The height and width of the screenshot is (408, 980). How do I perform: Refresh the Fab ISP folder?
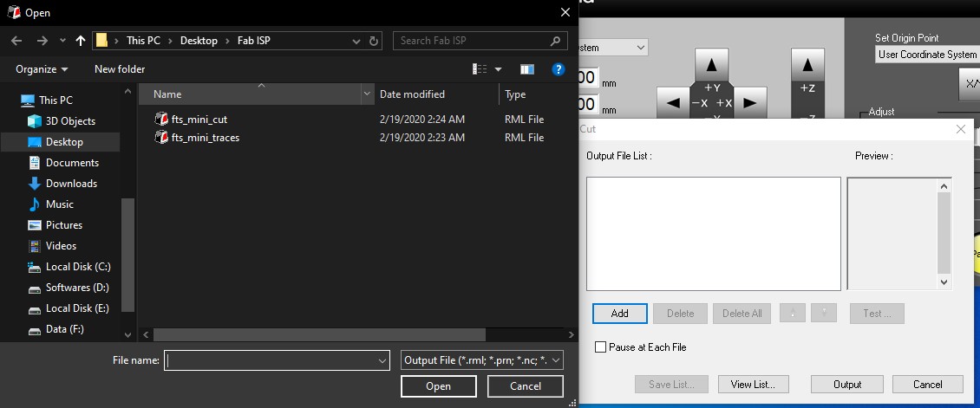374,42
